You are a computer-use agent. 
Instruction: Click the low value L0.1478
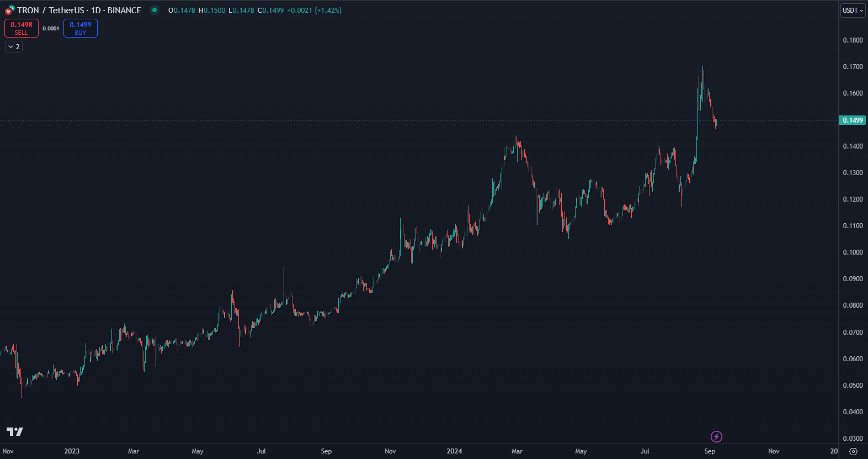coord(242,10)
